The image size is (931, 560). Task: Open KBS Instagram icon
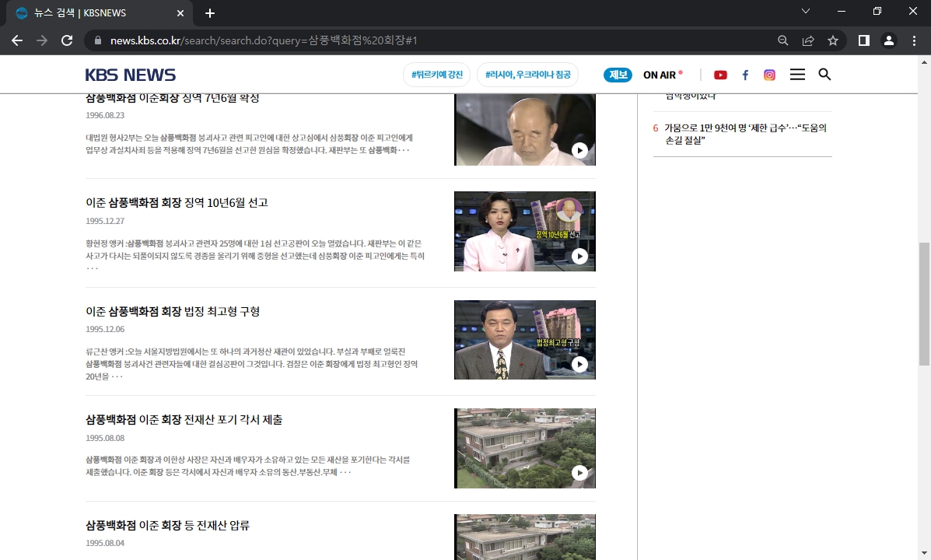point(769,75)
